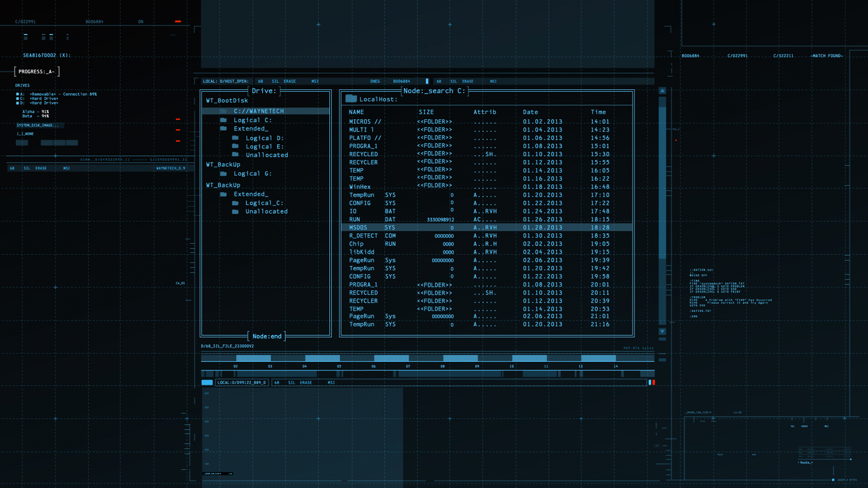
Task: Collapse the Extended_ node under Logical C:
Action: coord(251,129)
